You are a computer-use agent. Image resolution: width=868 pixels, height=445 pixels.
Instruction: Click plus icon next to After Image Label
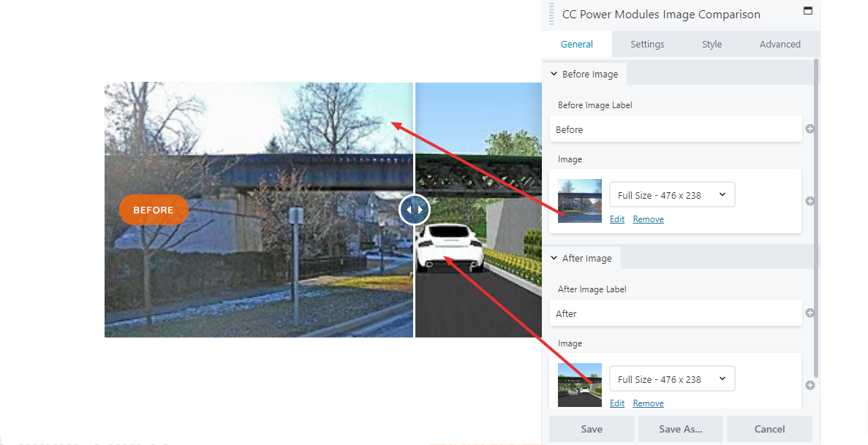point(810,313)
